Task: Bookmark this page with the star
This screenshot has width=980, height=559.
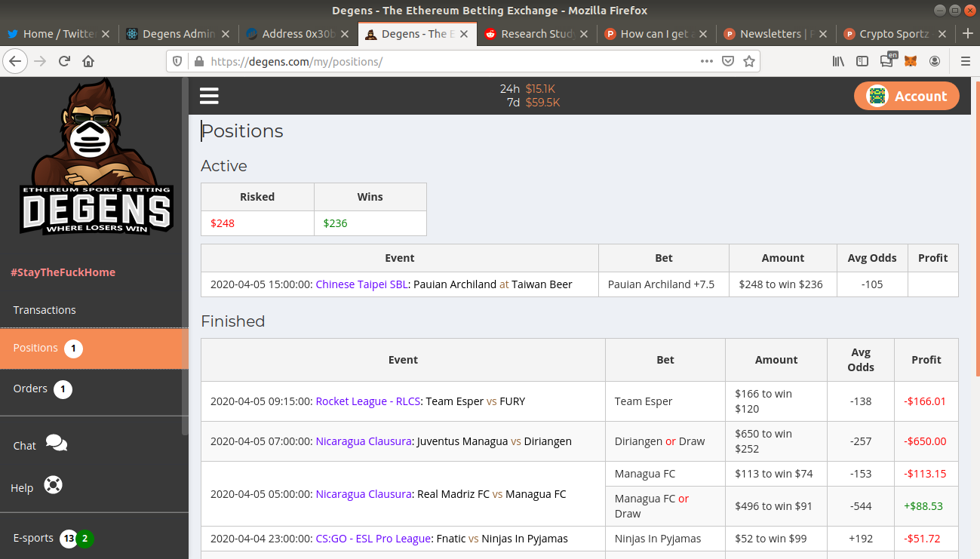Action: pos(749,61)
